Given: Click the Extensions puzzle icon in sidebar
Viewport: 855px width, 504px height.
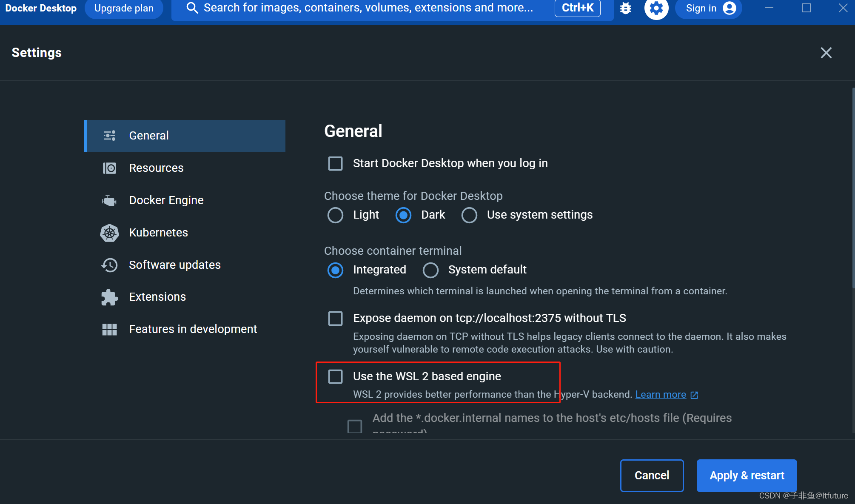Looking at the screenshot, I should click(109, 297).
